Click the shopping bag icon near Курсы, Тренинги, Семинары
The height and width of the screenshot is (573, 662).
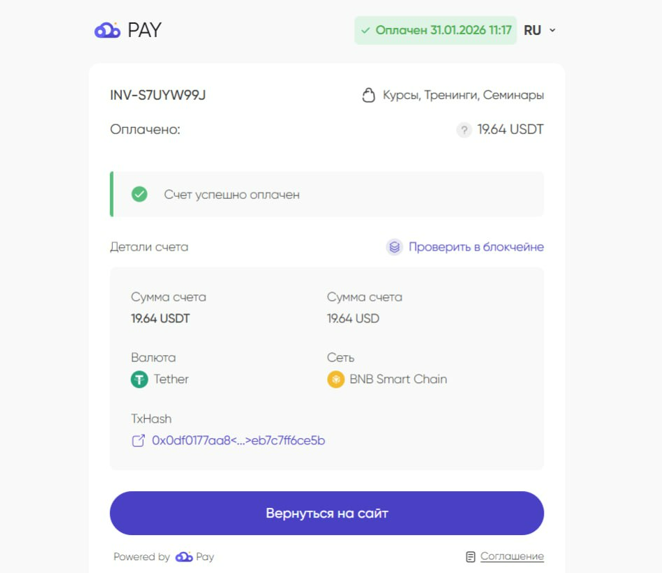pos(368,95)
